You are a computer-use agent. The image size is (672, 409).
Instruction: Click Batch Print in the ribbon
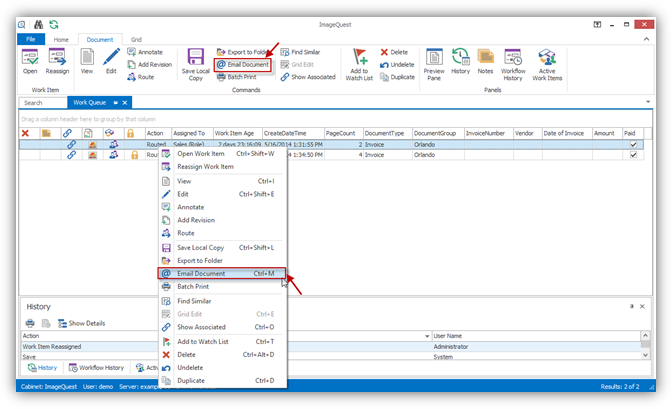[x=237, y=77]
